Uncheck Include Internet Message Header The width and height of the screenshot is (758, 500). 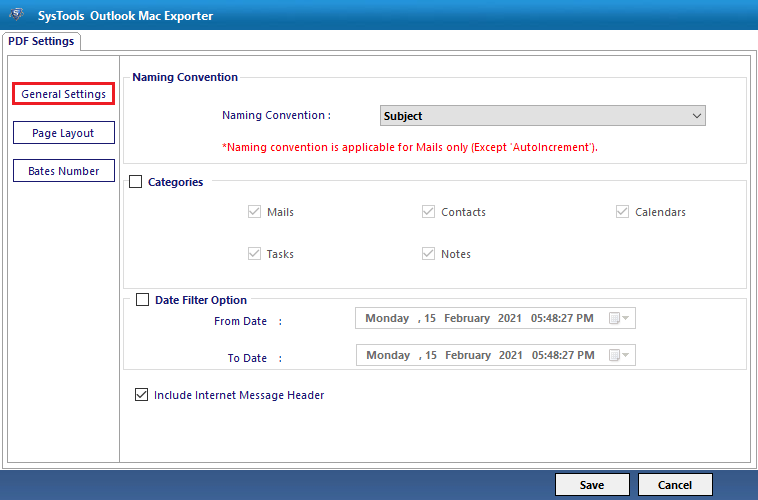coord(141,395)
